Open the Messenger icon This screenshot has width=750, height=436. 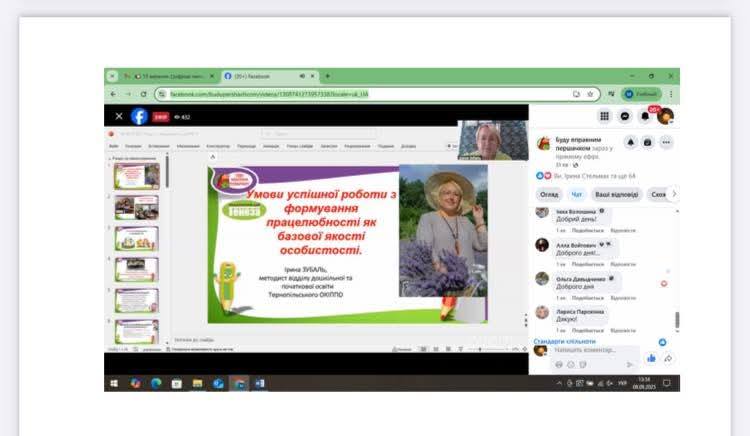tap(625, 116)
